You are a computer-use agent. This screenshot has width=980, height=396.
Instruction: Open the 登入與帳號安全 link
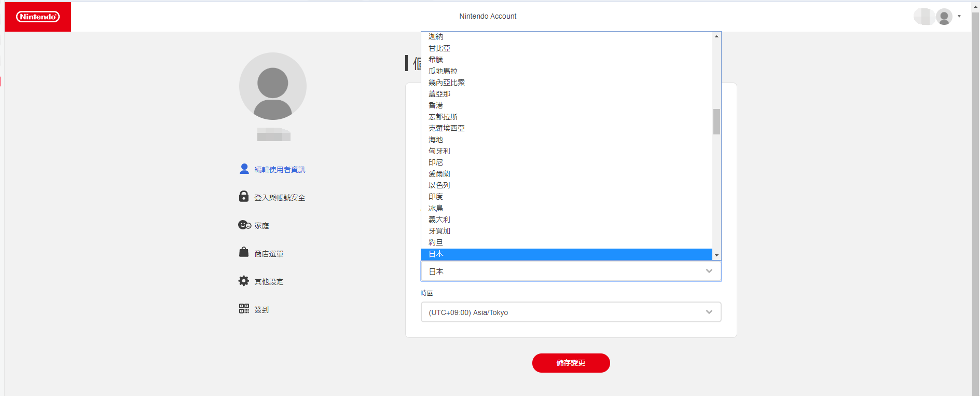(x=280, y=198)
